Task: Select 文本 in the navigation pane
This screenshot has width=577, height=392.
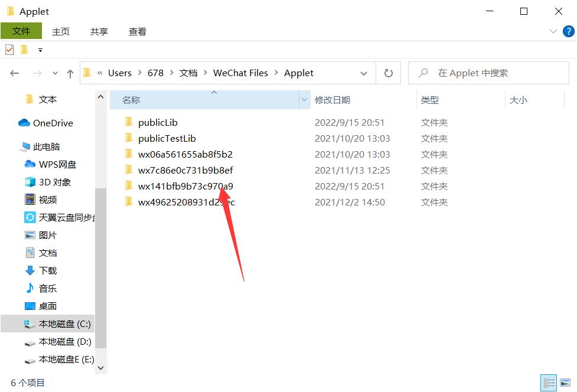Action: click(x=48, y=100)
